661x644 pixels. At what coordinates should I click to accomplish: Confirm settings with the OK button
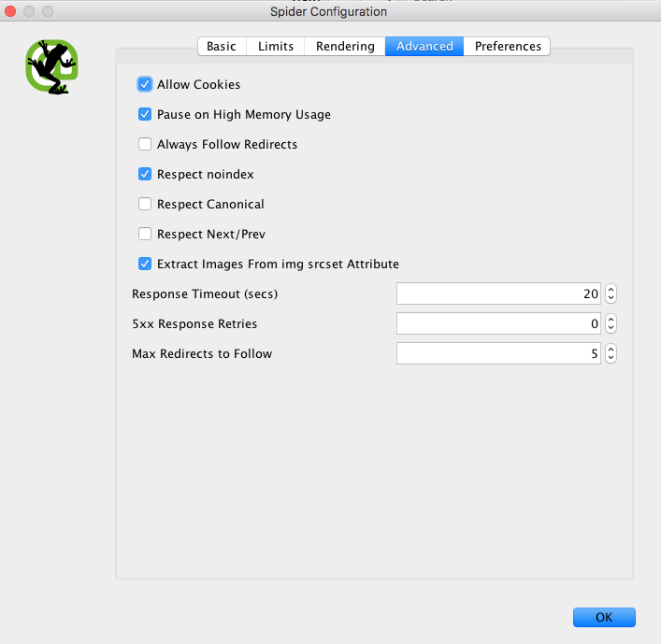pos(604,618)
